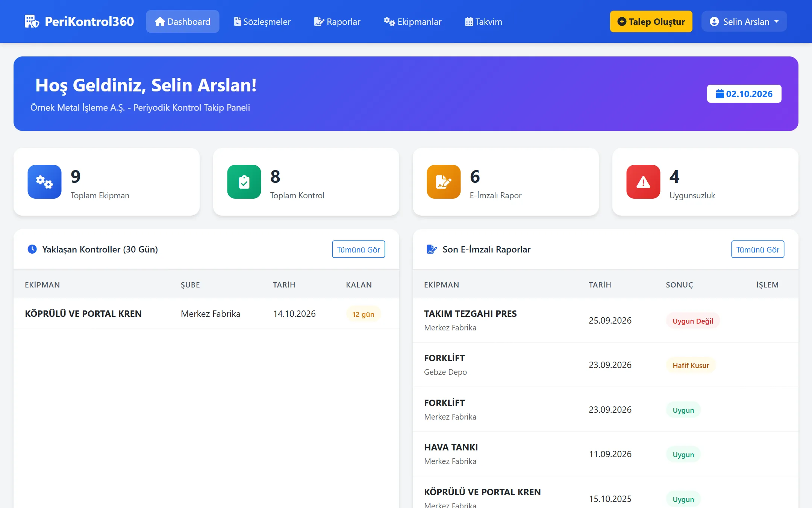Image resolution: width=812 pixels, height=508 pixels.
Task: Click the green clipboard Toplam Kontrol icon
Action: (244, 182)
